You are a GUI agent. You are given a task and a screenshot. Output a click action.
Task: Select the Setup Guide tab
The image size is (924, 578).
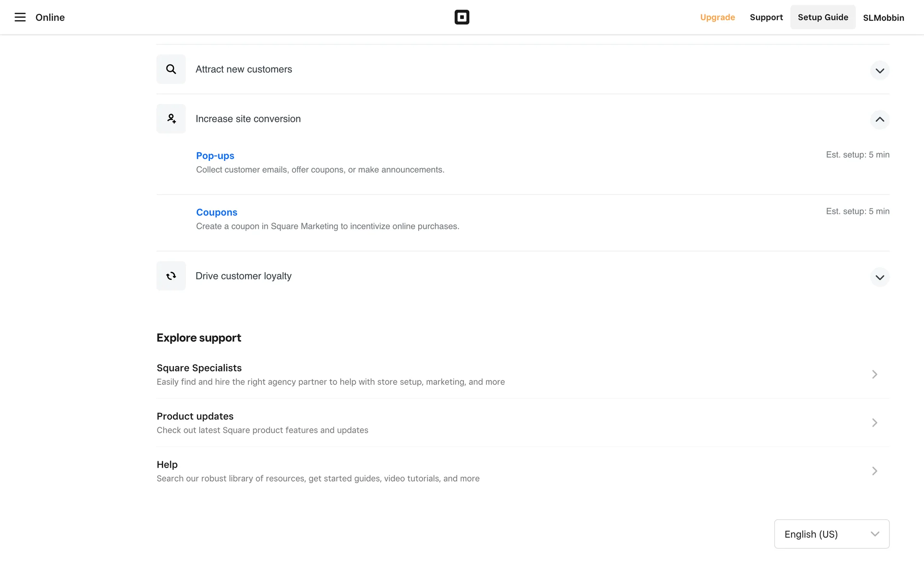822,17
